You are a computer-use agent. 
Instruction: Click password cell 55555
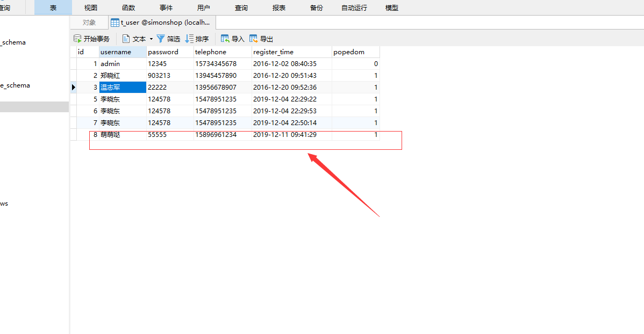(170, 135)
